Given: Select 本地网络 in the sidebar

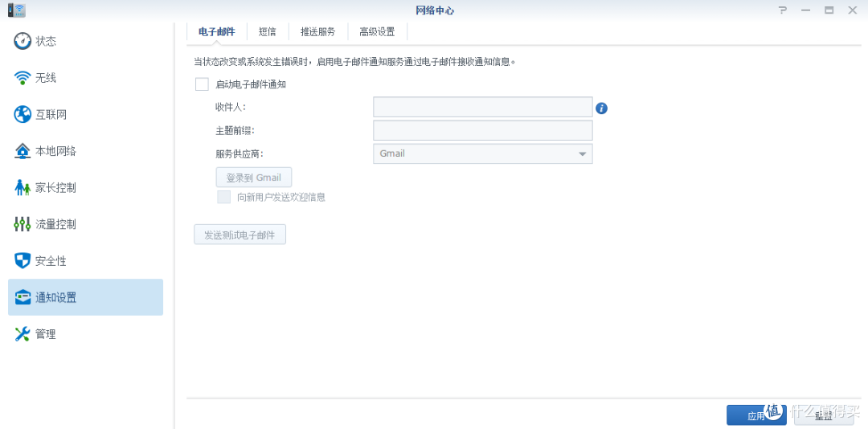Looking at the screenshot, I should click(86, 151).
